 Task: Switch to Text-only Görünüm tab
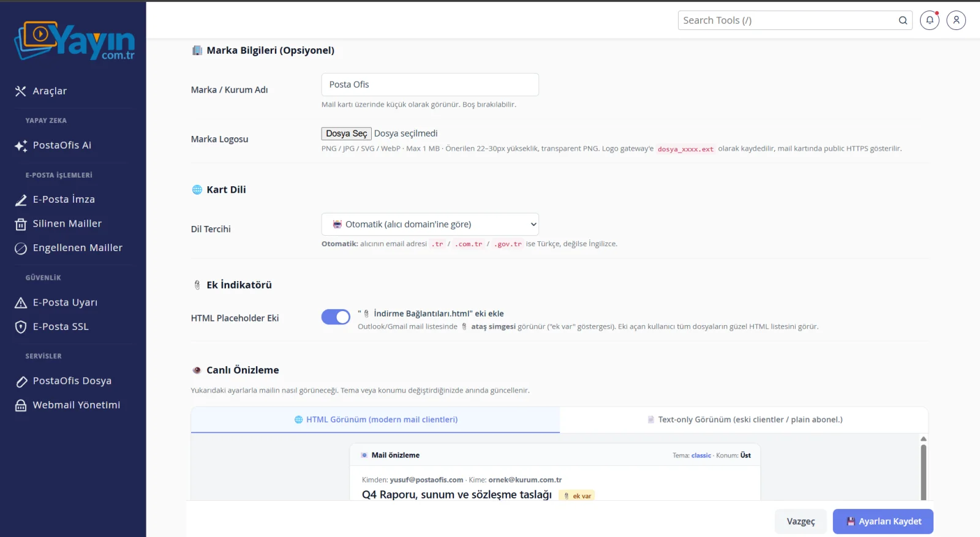(744, 419)
